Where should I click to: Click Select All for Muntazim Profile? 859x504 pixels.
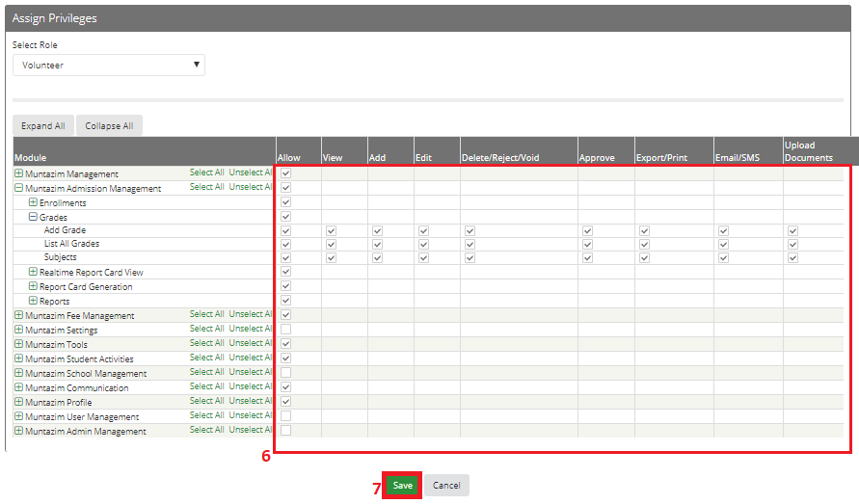click(x=206, y=401)
